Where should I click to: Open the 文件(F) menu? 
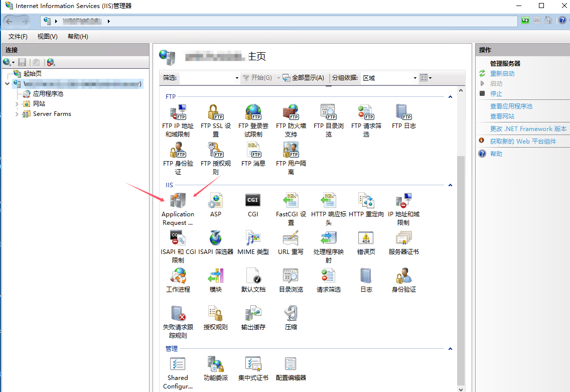click(x=18, y=36)
